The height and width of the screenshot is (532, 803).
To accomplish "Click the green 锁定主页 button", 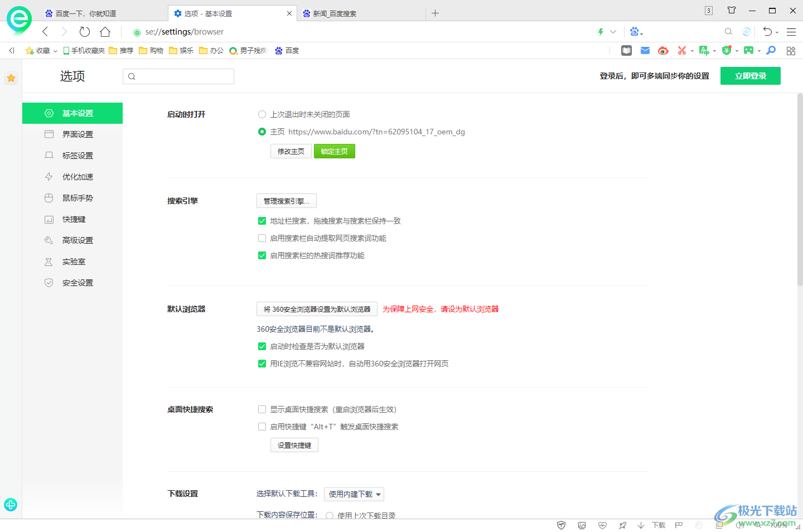I will coord(335,151).
